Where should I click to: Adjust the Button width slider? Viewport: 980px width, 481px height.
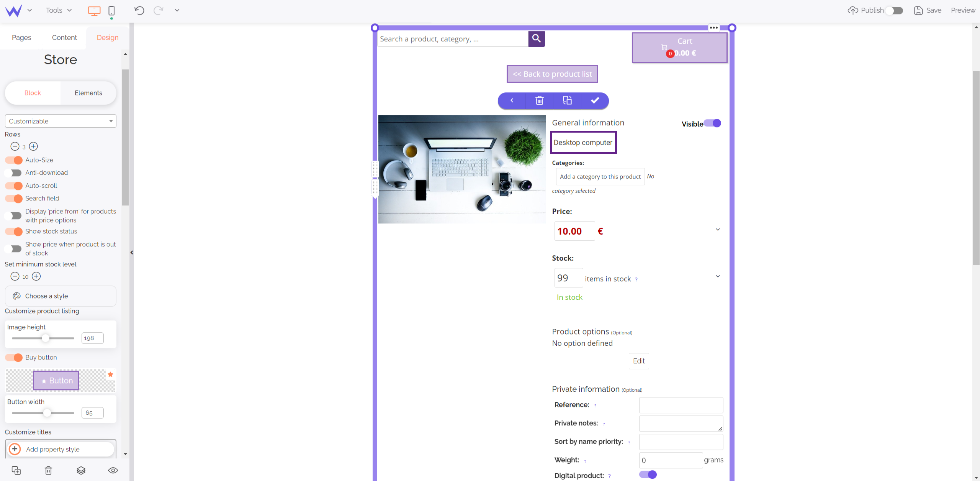point(47,413)
